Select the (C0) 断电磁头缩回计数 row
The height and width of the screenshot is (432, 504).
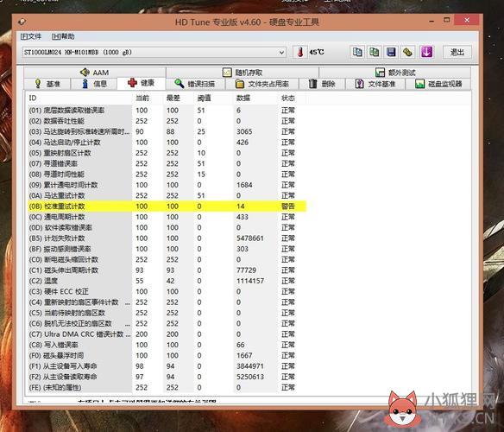(167, 259)
